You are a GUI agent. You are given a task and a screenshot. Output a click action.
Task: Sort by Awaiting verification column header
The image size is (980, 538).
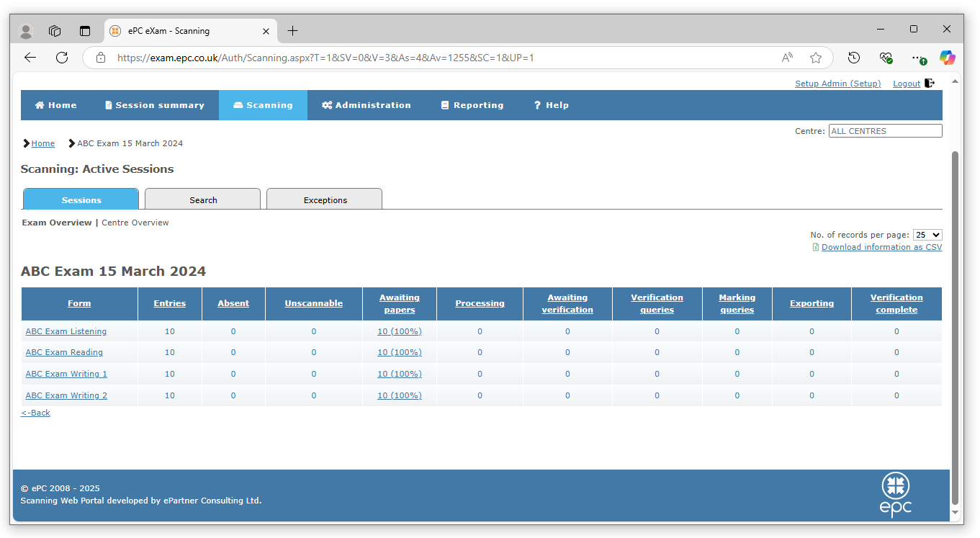coord(567,303)
